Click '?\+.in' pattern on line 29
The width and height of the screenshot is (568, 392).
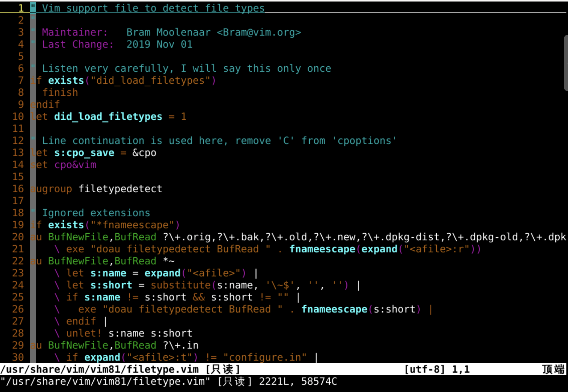(x=180, y=345)
